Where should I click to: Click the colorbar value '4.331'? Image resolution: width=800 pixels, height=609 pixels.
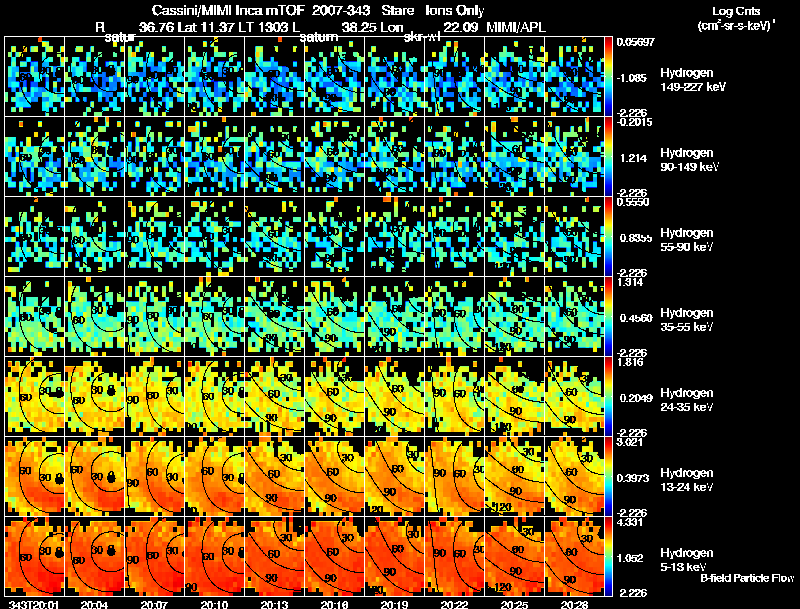(x=630, y=523)
